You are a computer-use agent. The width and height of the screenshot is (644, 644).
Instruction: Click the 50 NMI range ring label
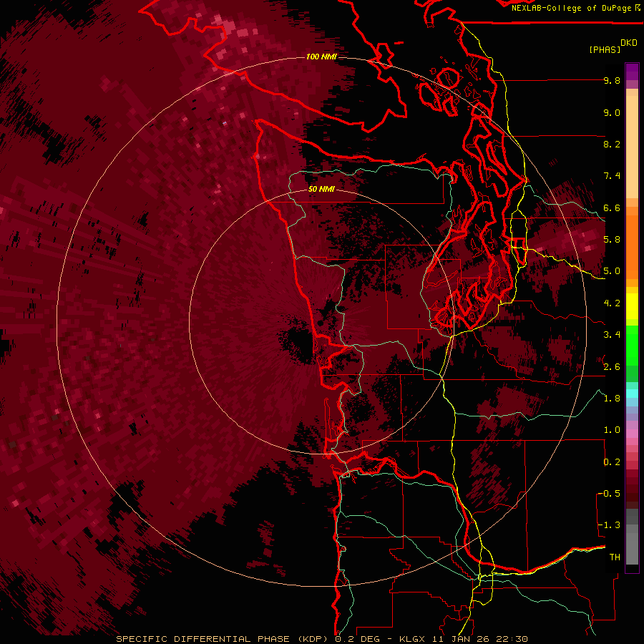[321, 189]
